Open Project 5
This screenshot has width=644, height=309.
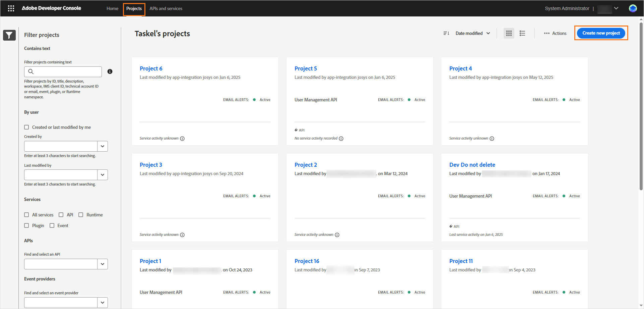point(306,68)
